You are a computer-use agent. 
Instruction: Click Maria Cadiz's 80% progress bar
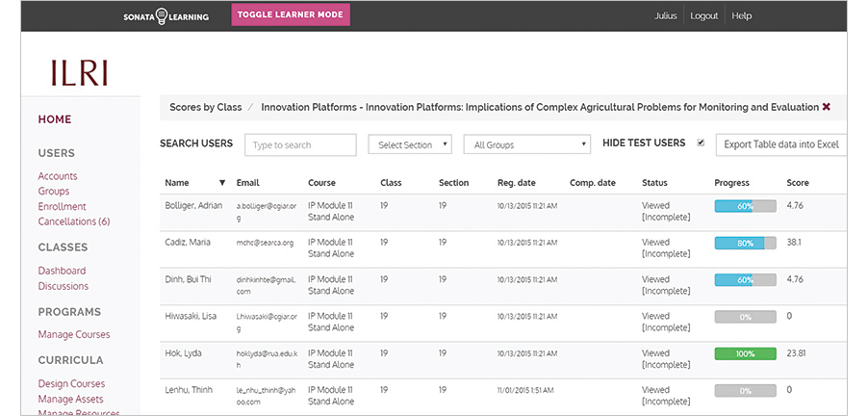745,243
